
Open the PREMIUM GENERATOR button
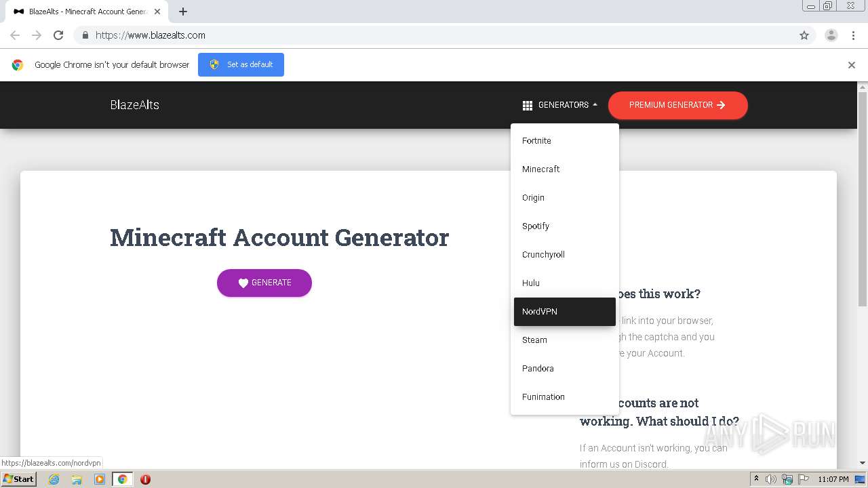click(x=678, y=105)
